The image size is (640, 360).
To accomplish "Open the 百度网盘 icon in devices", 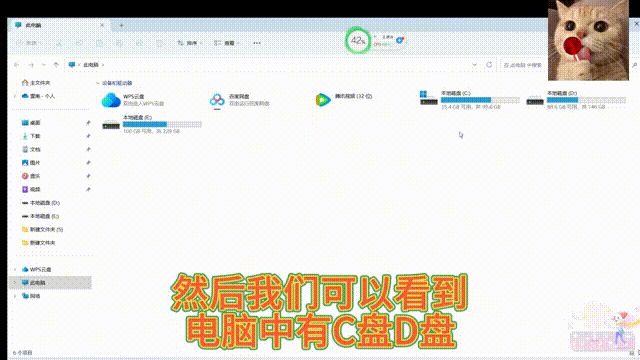I will 217,100.
